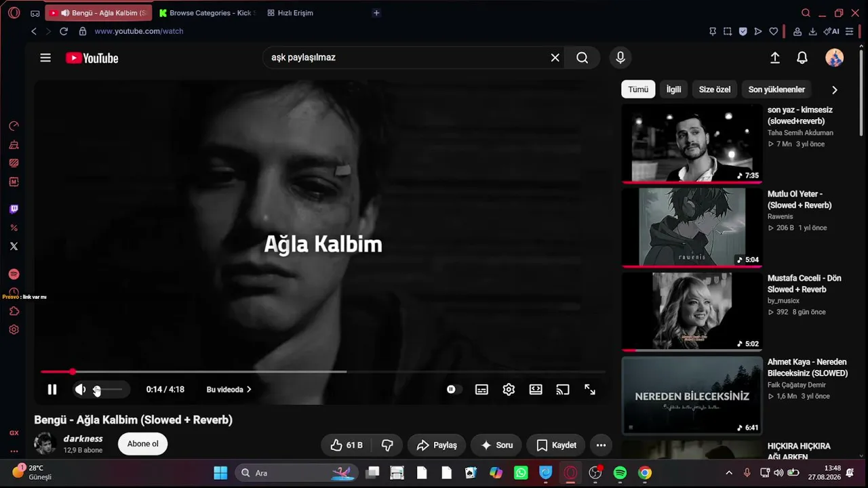Open Windows Start menu
Image resolution: width=868 pixels, height=488 pixels.
[x=220, y=473]
